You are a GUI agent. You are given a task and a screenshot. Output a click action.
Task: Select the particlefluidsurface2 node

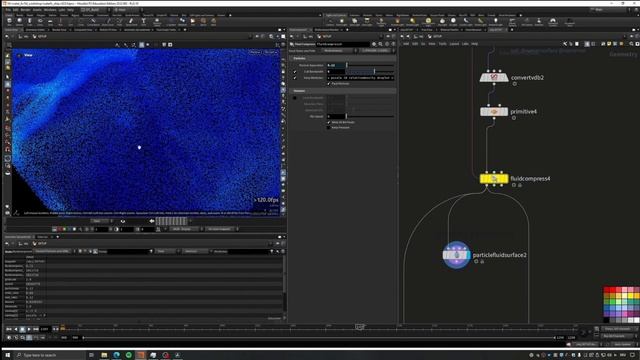(x=456, y=255)
